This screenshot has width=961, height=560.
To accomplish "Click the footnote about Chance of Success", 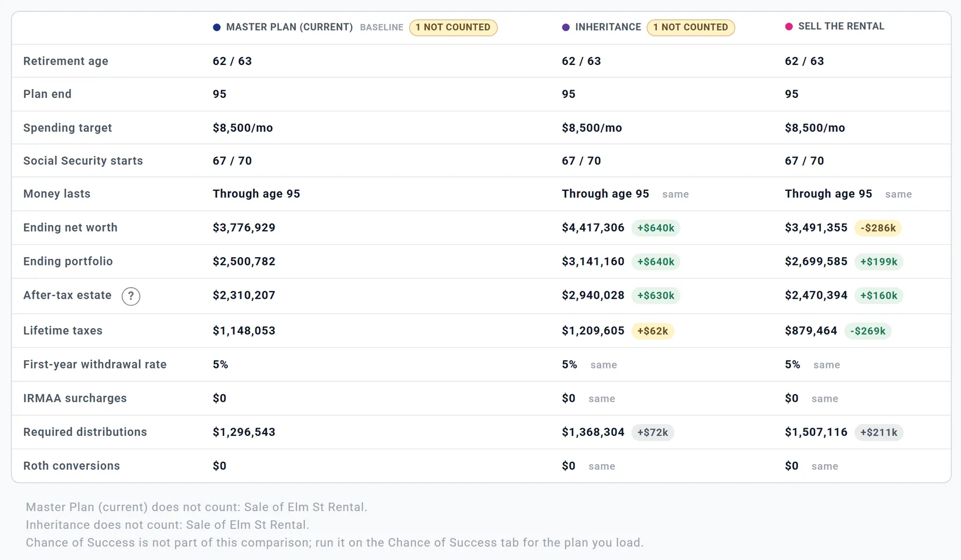I will (x=335, y=542).
